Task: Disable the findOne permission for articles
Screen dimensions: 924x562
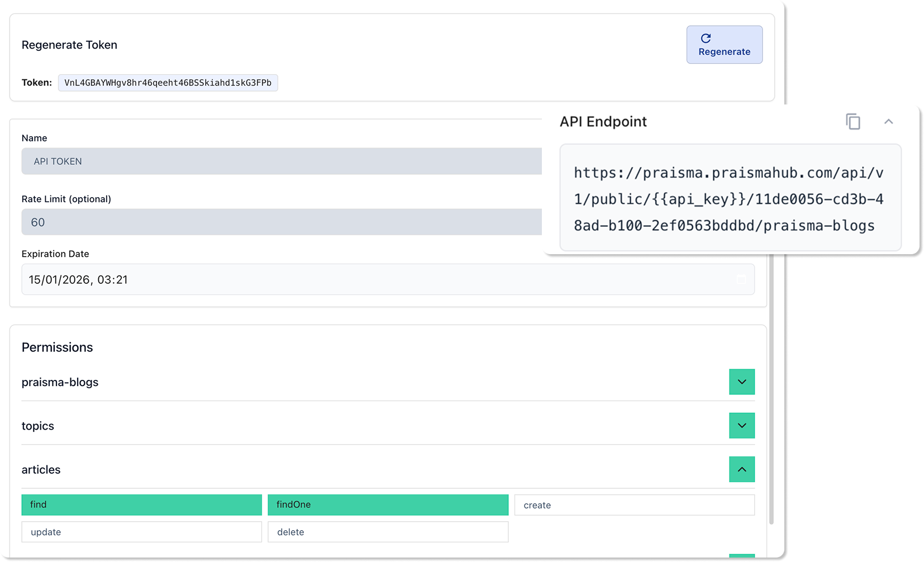Action: pos(388,504)
